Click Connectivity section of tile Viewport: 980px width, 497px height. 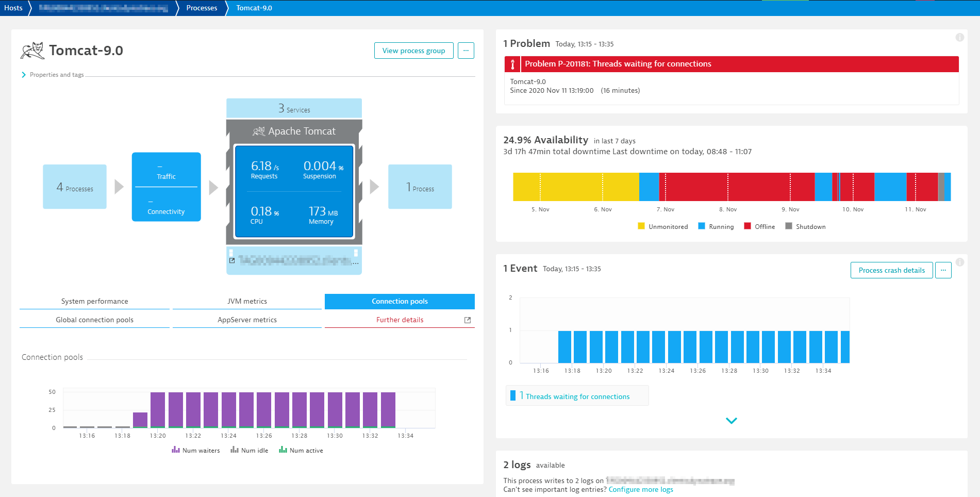(x=166, y=205)
